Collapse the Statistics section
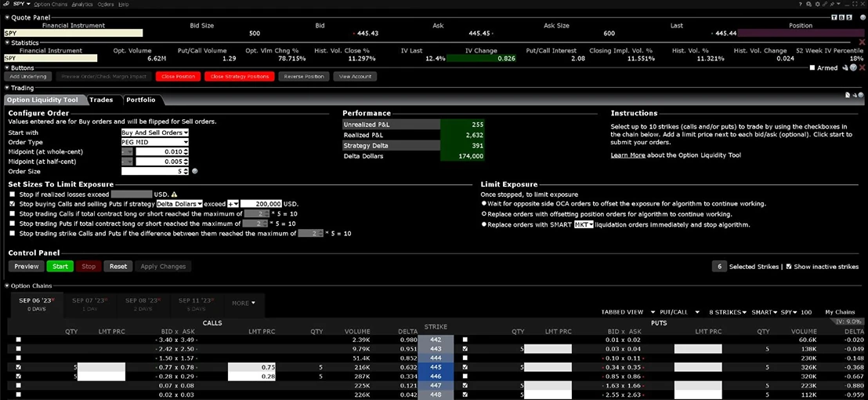This screenshot has height=400, width=868. (6, 42)
